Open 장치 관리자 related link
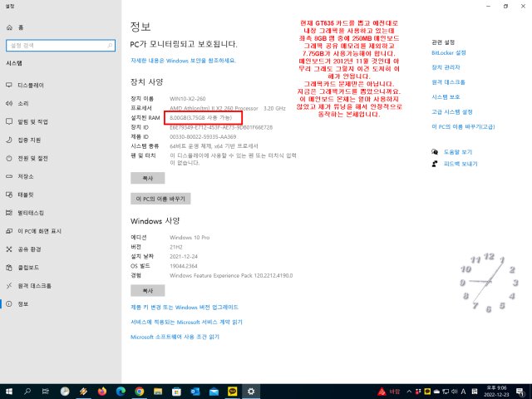532x399 pixels. tap(446, 67)
